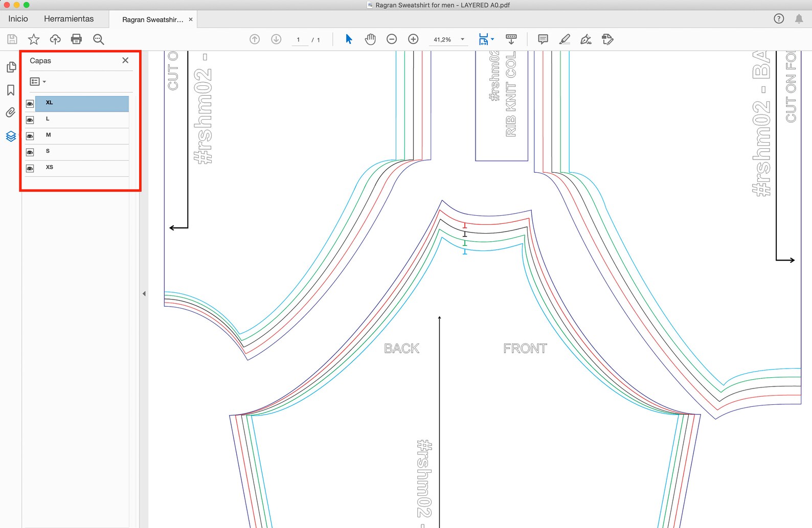
Task: Open Attachments paperclip panel
Action: (11, 112)
